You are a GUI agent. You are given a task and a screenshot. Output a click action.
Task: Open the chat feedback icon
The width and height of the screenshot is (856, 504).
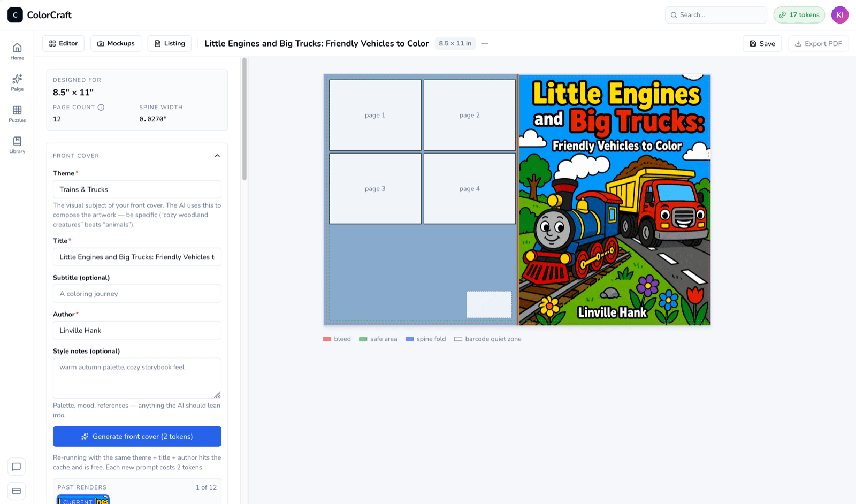point(17,467)
